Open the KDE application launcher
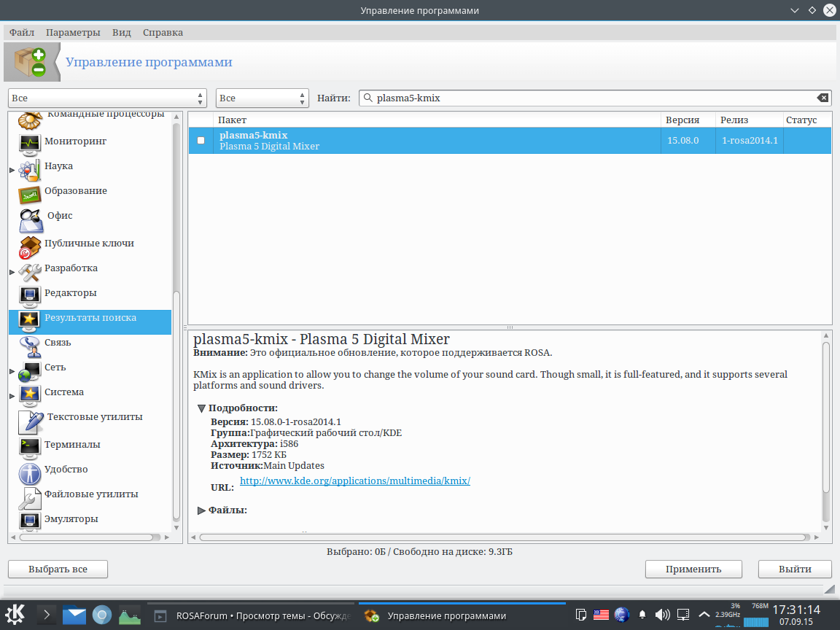This screenshot has height=630, width=840. coord(15,615)
